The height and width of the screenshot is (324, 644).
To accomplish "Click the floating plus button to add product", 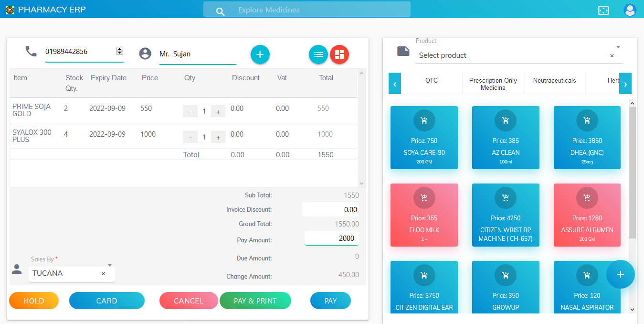I will click(620, 274).
